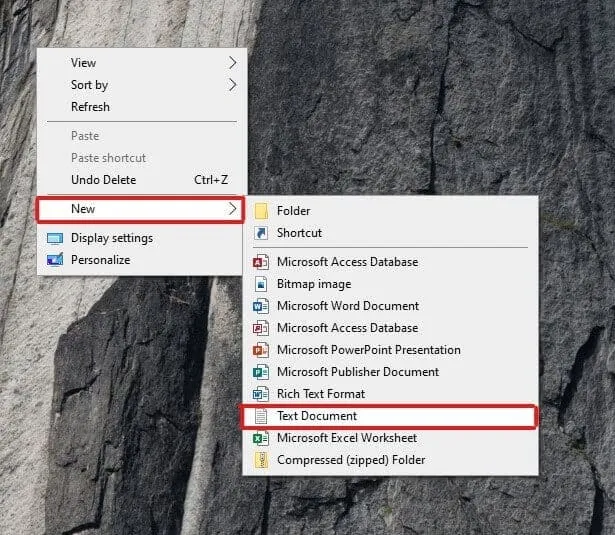Expand the View submenu arrow
615x535 pixels.
point(233,62)
